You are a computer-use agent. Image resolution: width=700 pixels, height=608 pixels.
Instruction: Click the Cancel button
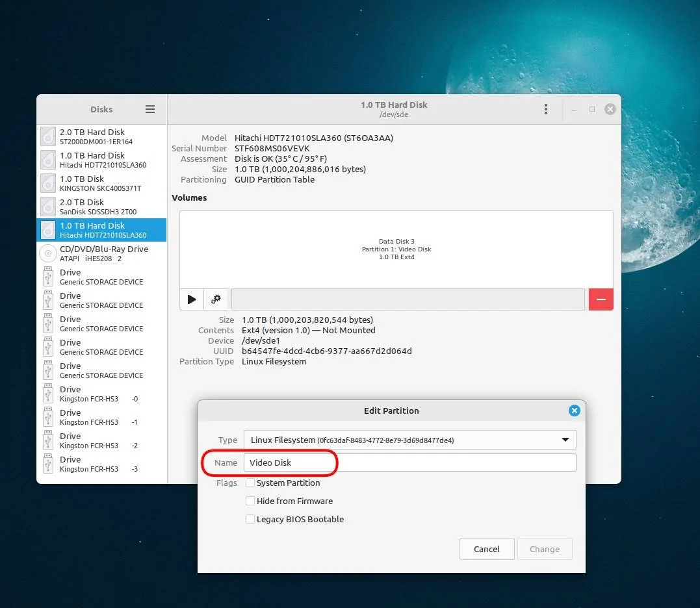(487, 549)
